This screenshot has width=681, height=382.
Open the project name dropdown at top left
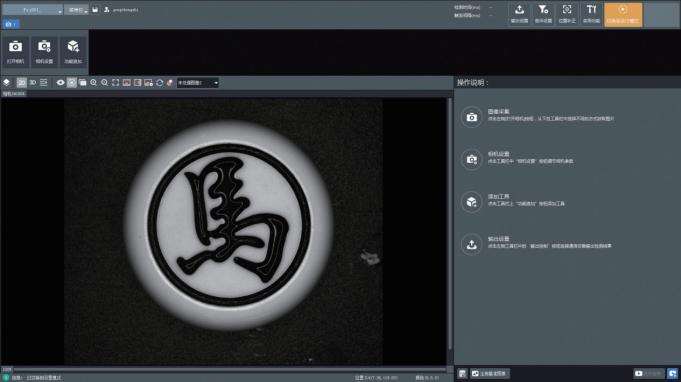point(33,10)
